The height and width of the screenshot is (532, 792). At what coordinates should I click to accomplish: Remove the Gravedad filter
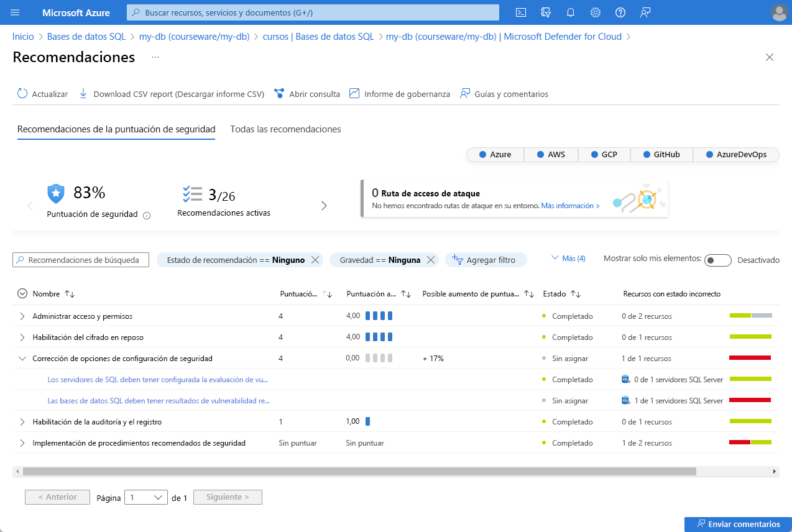tap(430, 260)
